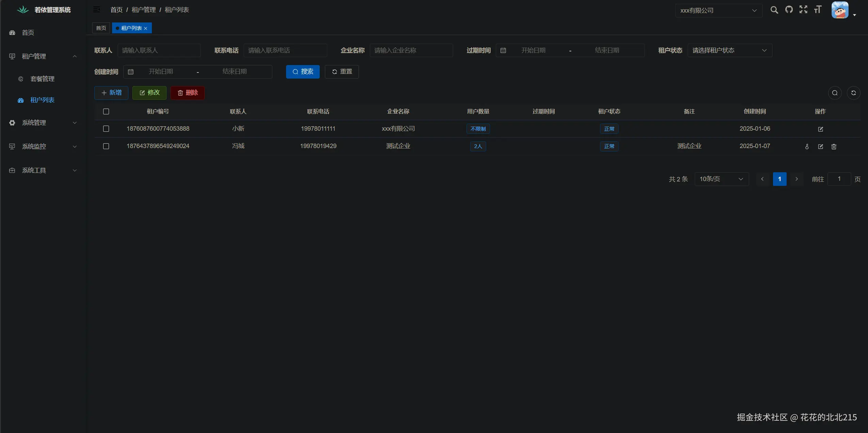
Task: Switch to the 首页 tab
Action: 101,28
